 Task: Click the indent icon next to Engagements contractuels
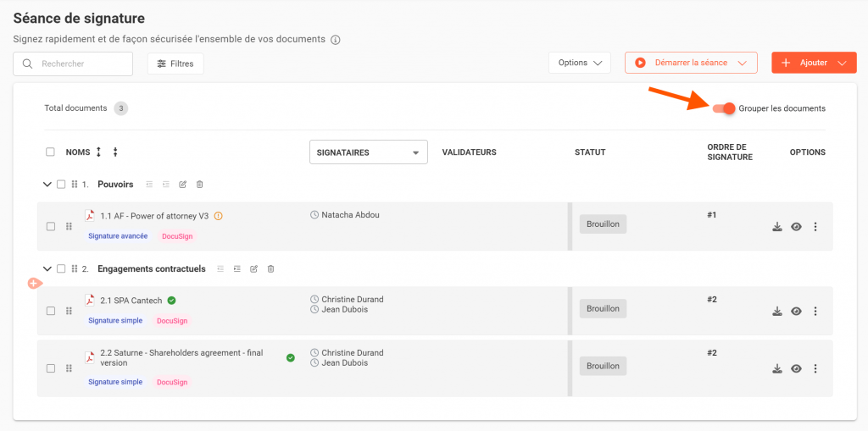coord(236,269)
